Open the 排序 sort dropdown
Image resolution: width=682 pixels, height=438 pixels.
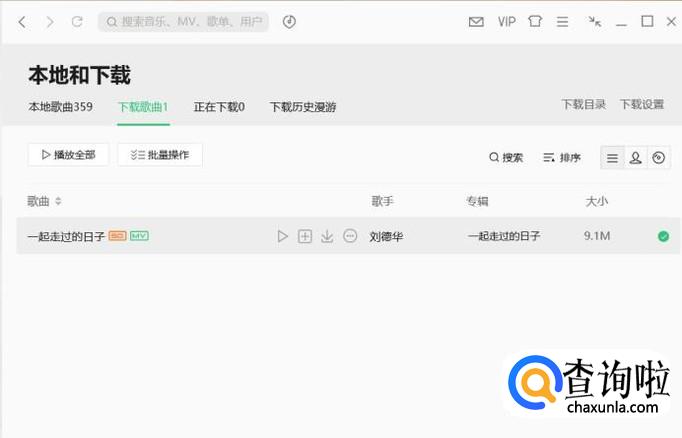(562, 157)
